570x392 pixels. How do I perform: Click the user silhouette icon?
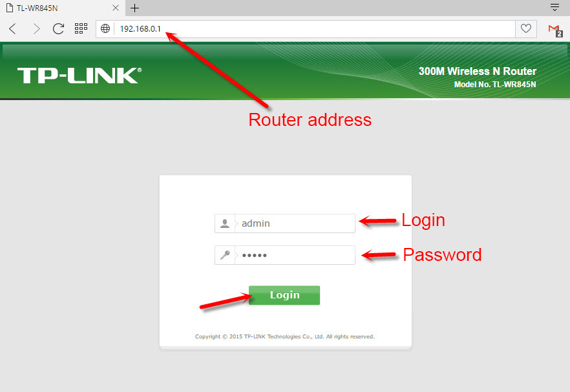click(x=225, y=223)
